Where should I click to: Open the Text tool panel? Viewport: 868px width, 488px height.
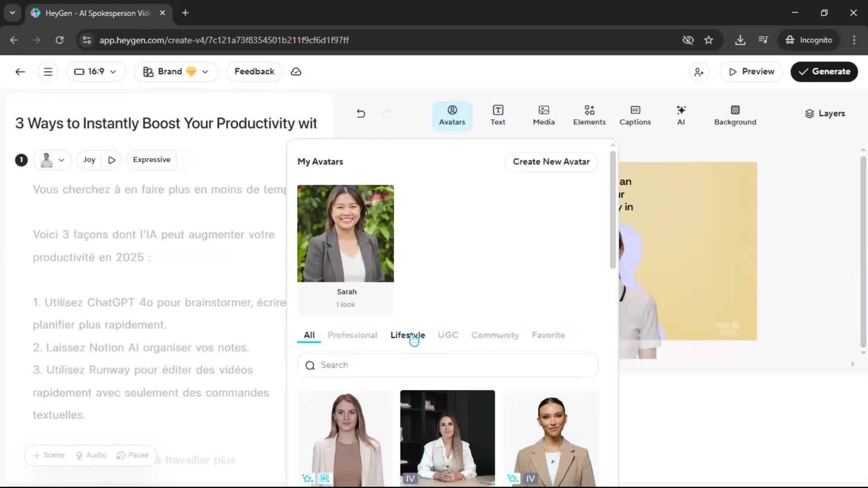pyautogui.click(x=498, y=115)
